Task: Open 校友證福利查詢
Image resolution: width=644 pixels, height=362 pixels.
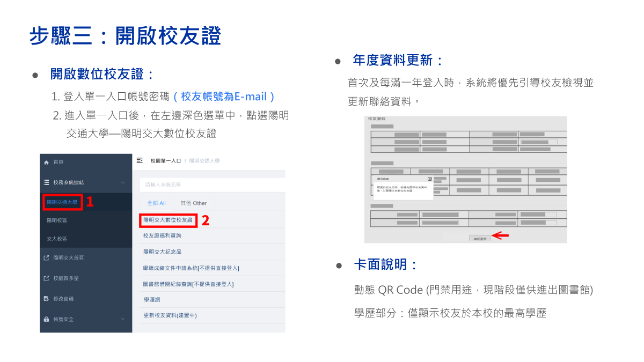Action: point(163,237)
